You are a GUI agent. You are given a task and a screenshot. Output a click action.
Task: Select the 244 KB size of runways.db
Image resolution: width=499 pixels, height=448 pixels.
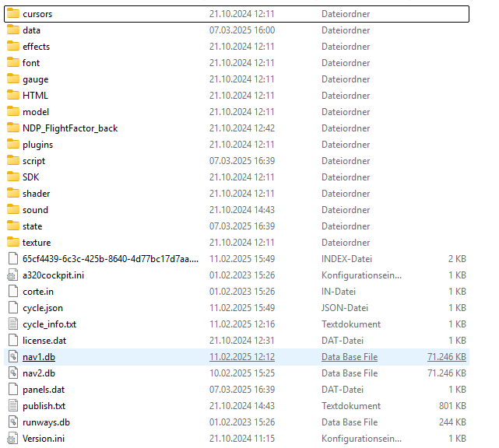coord(452,422)
